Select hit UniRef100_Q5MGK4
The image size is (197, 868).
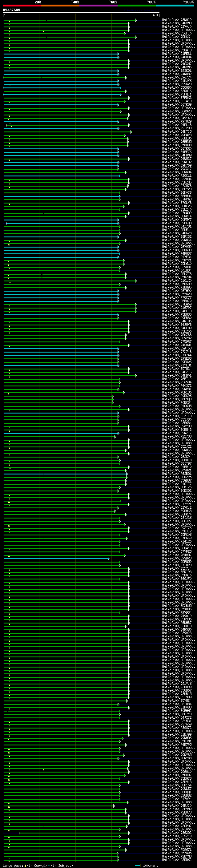click(177, 37)
